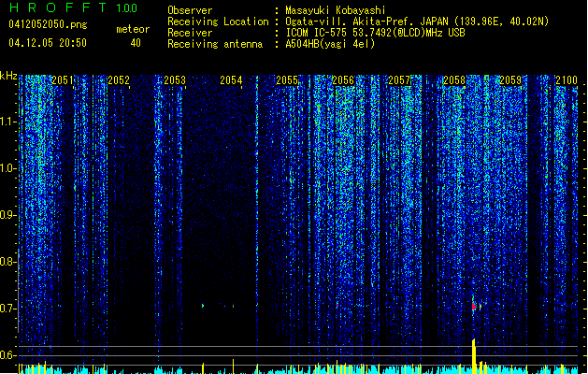Click the version number 1.0.0
The height and width of the screenshot is (374, 588).
click(x=126, y=8)
